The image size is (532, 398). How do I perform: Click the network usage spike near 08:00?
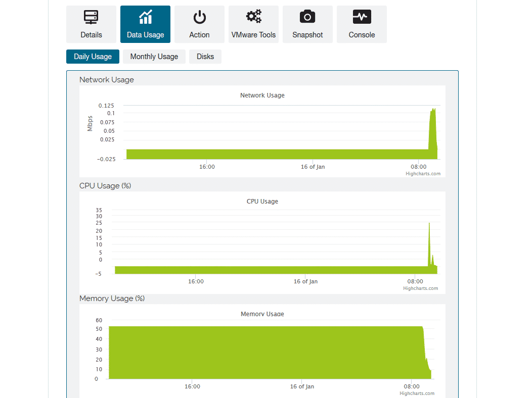[x=433, y=126]
